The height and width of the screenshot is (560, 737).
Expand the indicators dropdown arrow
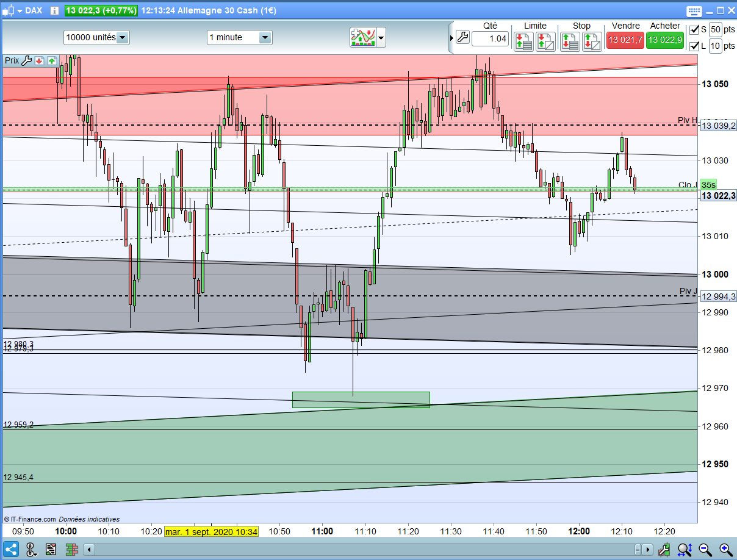381,38
